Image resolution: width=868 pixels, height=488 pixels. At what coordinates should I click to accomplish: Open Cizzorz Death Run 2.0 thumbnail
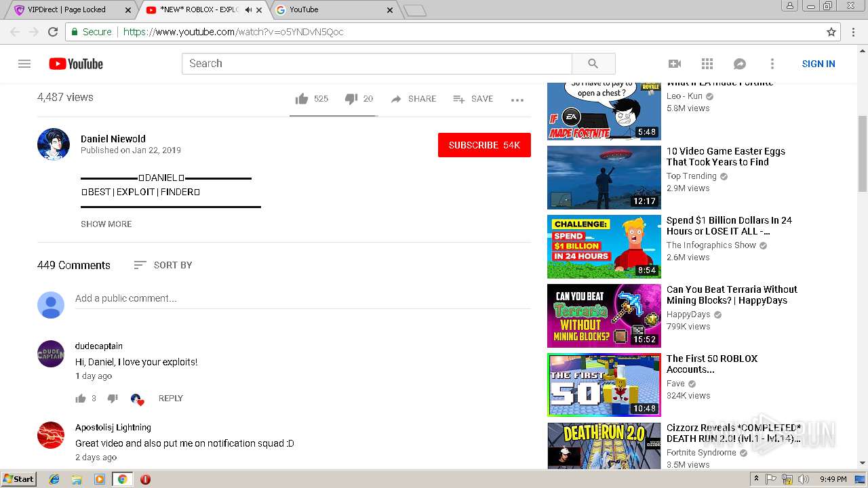[604, 446]
